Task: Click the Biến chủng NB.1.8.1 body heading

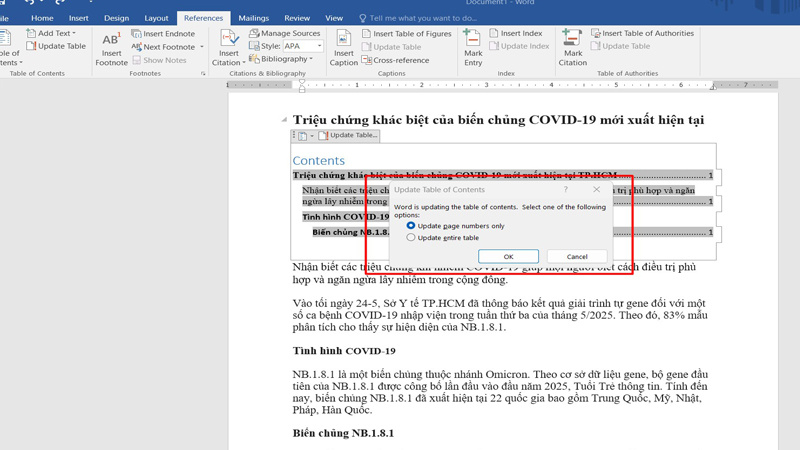Action: coord(343,433)
